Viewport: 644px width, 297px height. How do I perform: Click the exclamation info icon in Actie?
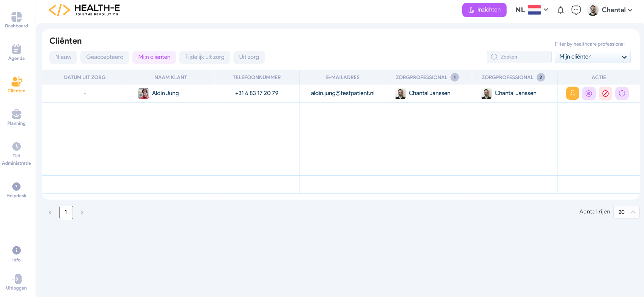(x=622, y=93)
